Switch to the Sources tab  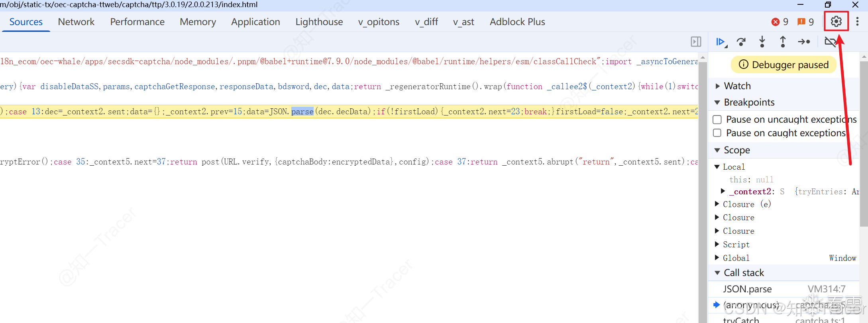pos(26,22)
